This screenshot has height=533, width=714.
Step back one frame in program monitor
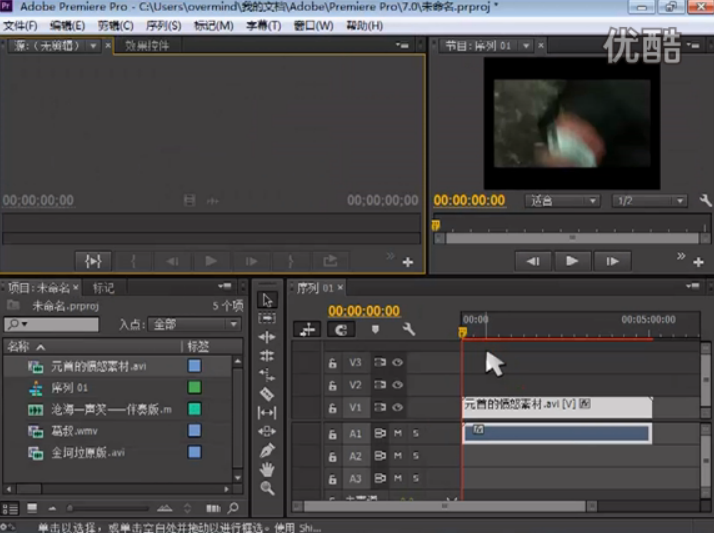click(x=533, y=261)
